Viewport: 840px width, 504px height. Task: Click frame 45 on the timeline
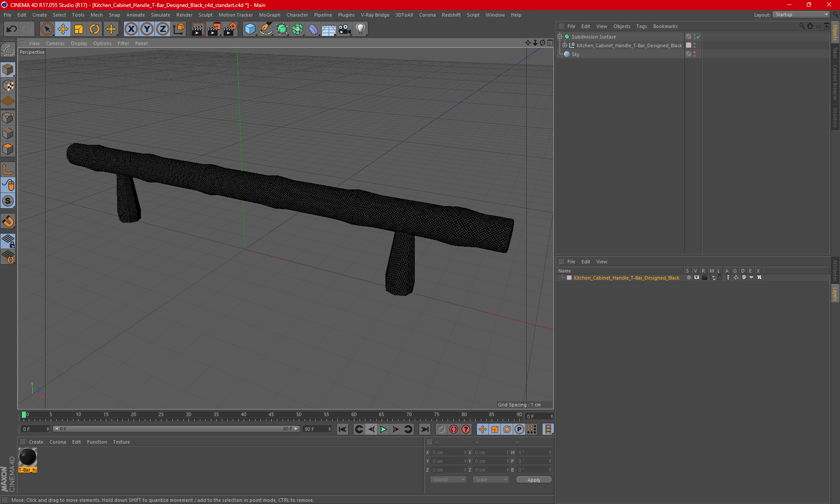tap(271, 416)
